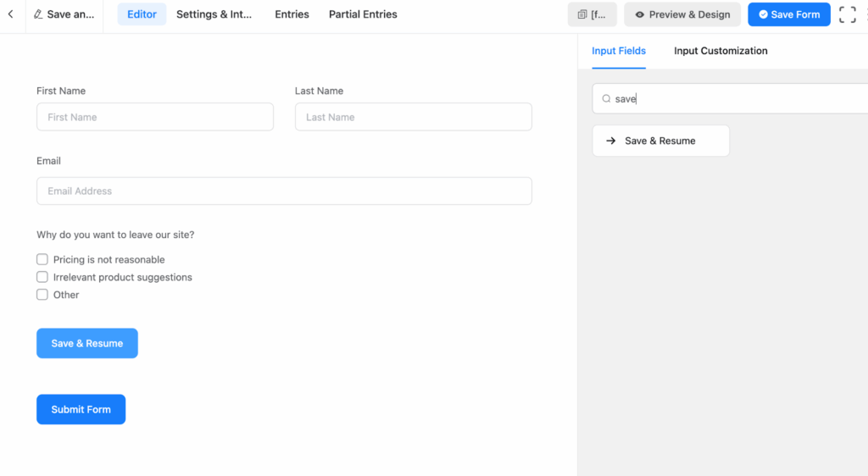Click the Save Form button
This screenshot has height=476, width=868.
point(789,14)
